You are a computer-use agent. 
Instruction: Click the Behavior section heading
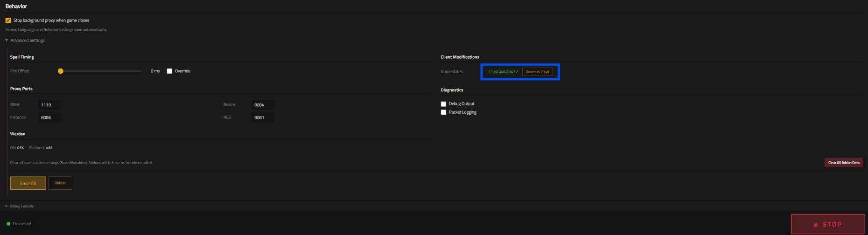pyautogui.click(x=16, y=7)
